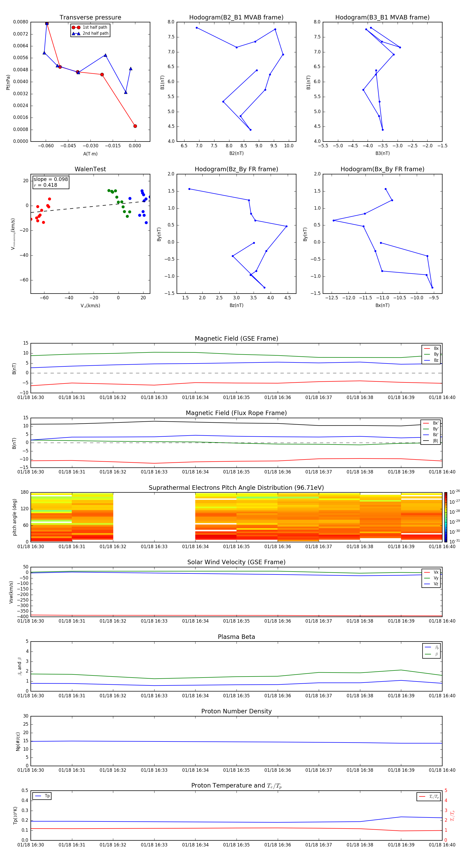The width and height of the screenshot is (473, 868).
Task: Click the 'WalenTest' plot title
Action: 90,169
